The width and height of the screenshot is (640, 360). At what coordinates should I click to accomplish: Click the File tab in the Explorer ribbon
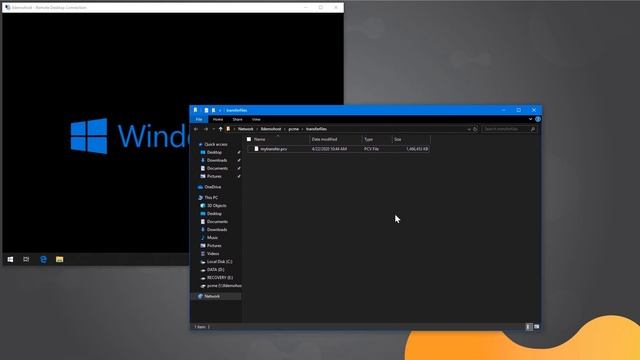[199, 119]
